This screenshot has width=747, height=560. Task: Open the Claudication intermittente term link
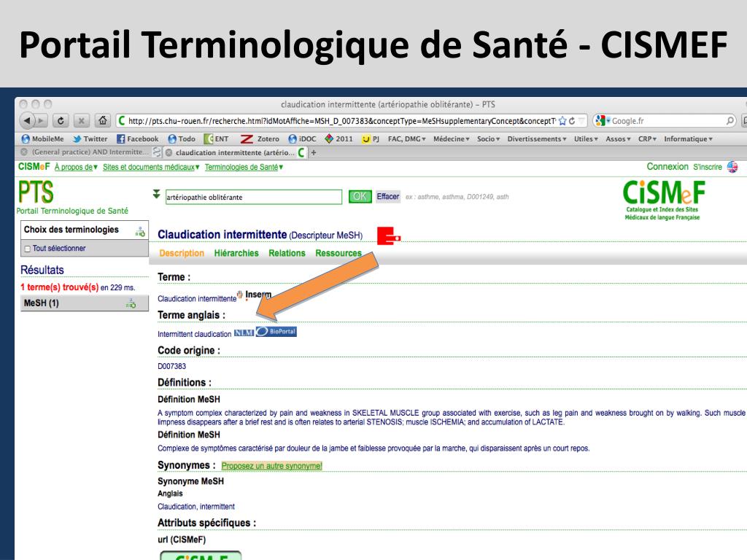tap(197, 298)
